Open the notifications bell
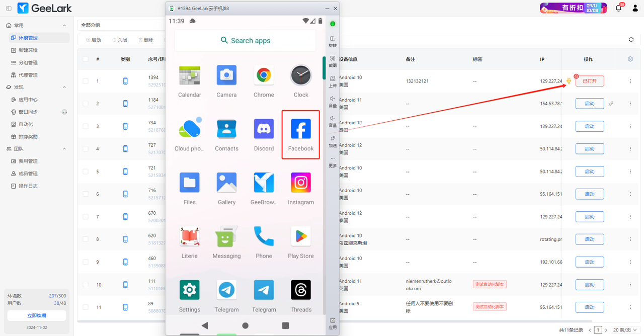The width and height of the screenshot is (644, 336). tap(619, 8)
